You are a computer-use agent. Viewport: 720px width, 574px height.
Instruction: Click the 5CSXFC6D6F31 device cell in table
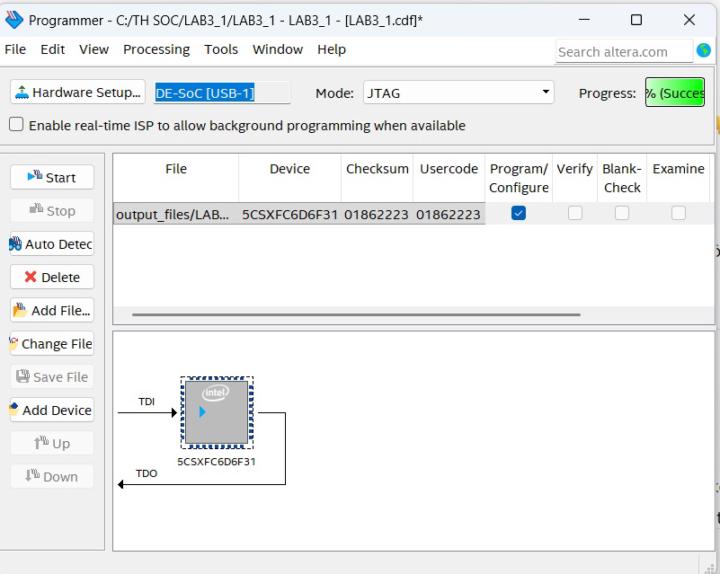tap(290, 214)
